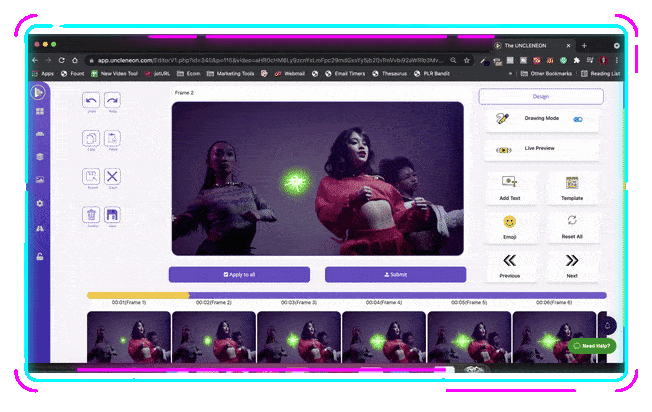
Task: Bookmark this page with star icon
Action: [x=467, y=60]
